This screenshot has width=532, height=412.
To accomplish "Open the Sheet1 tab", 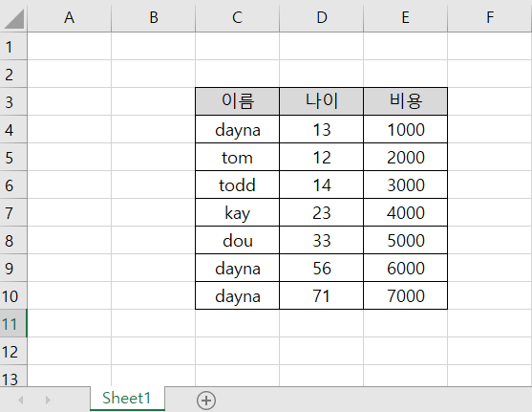I will [127, 399].
